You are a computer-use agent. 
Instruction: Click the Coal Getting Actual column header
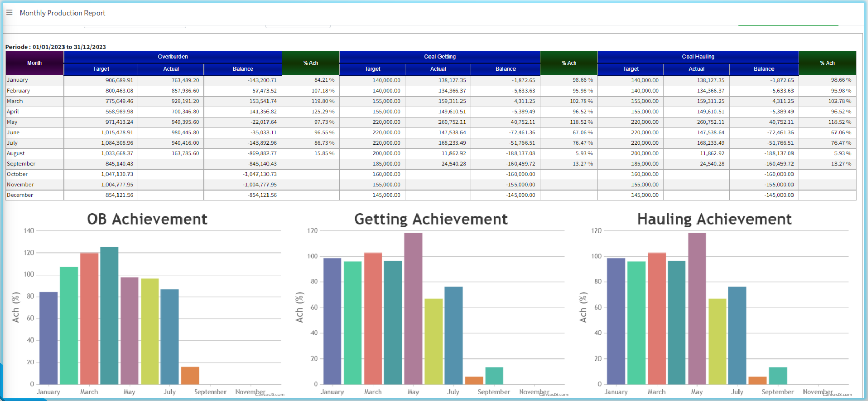click(x=438, y=69)
